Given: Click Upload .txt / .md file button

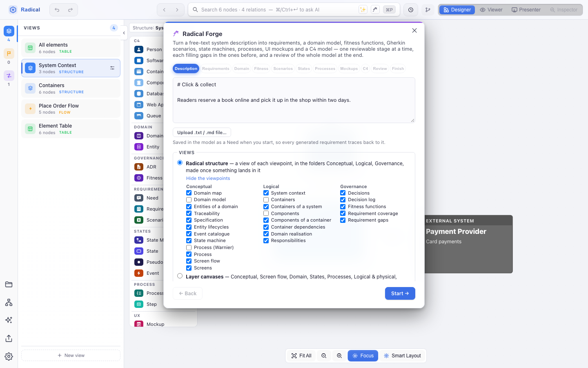Looking at the screenshot, I should coord(202,132).
